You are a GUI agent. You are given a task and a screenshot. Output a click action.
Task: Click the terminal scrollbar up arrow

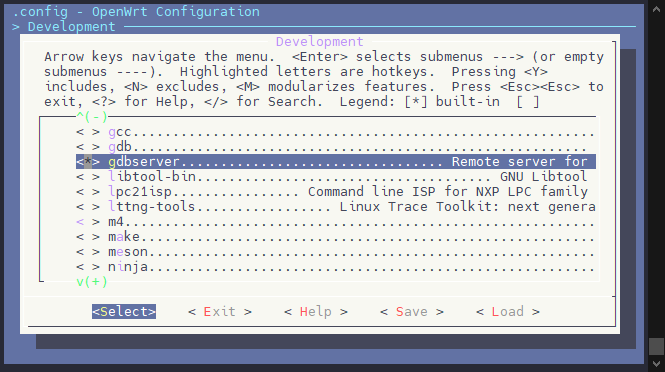656,8
